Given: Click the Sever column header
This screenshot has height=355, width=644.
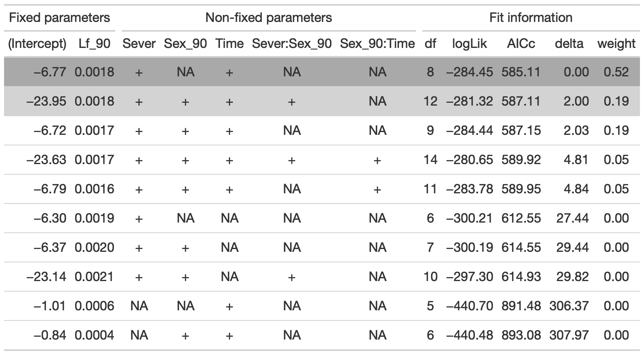Looking at the screenshot, I should (x=139, y=43).
